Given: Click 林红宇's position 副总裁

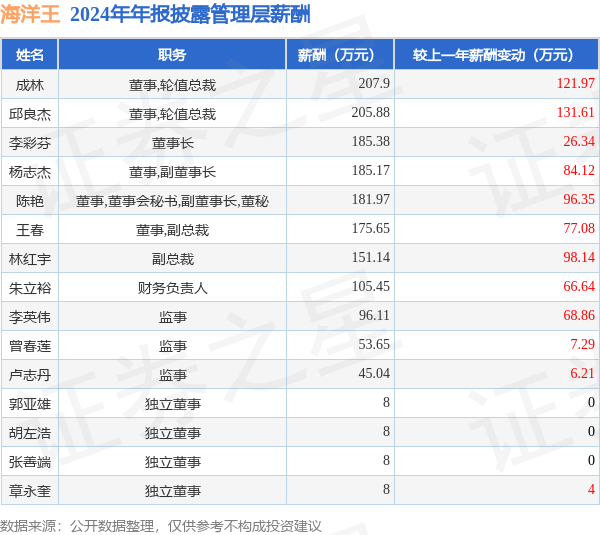Looking at the screenshot, I should pyautogui.click(x=173, y=259).
